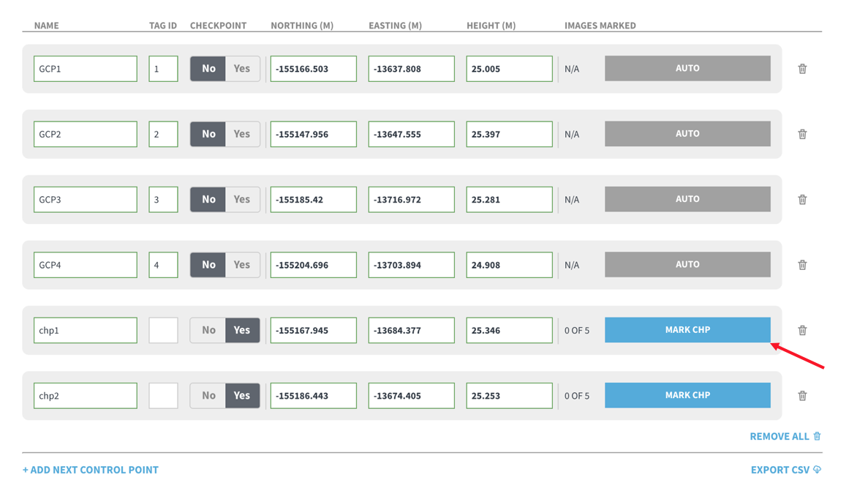Set GCP1 checkpoint to No
The height and width of the screenshot is (499, 868).
208,69
